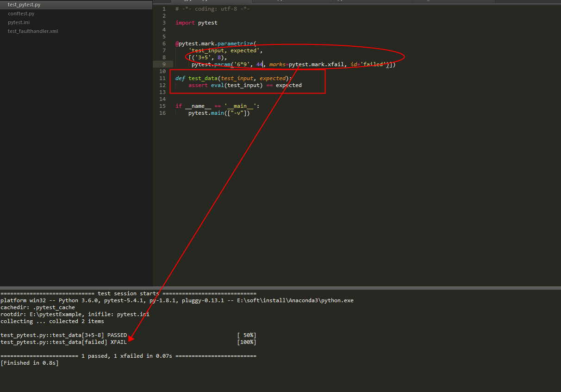Screen dimensions: 561x392
Task: Click the 'rootdir: E:\pytestExample' output line
Action: click(x=75, y=314)
